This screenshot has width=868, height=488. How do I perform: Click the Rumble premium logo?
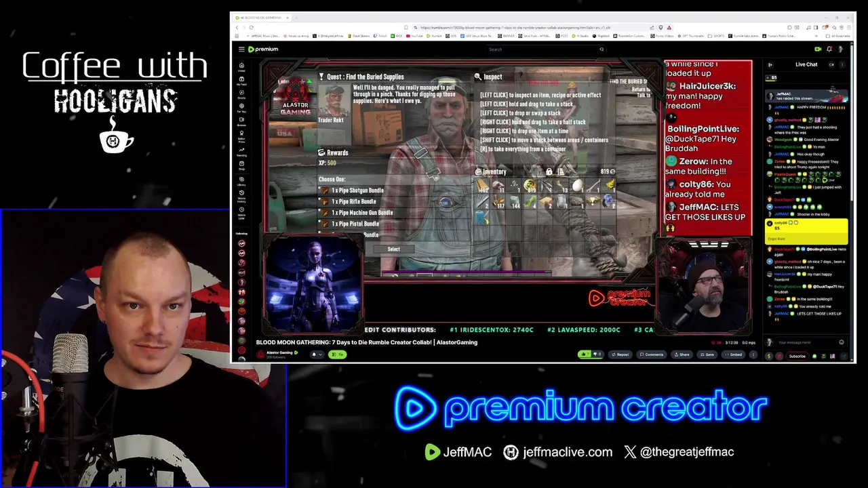tap(263, 49)
